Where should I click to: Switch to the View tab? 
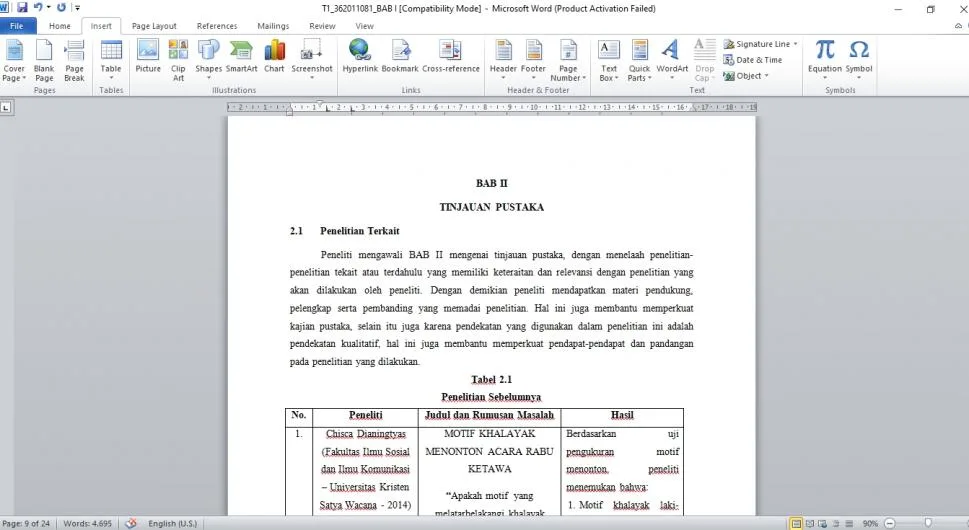pyautogui.click(x=365, y=26)
